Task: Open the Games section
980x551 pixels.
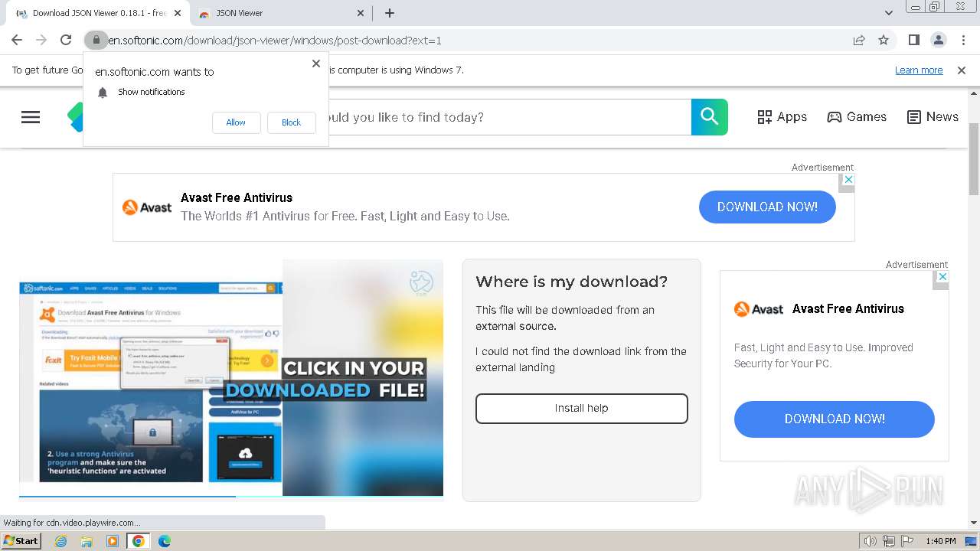Action: pyautogui.click(x=857, y=117)
